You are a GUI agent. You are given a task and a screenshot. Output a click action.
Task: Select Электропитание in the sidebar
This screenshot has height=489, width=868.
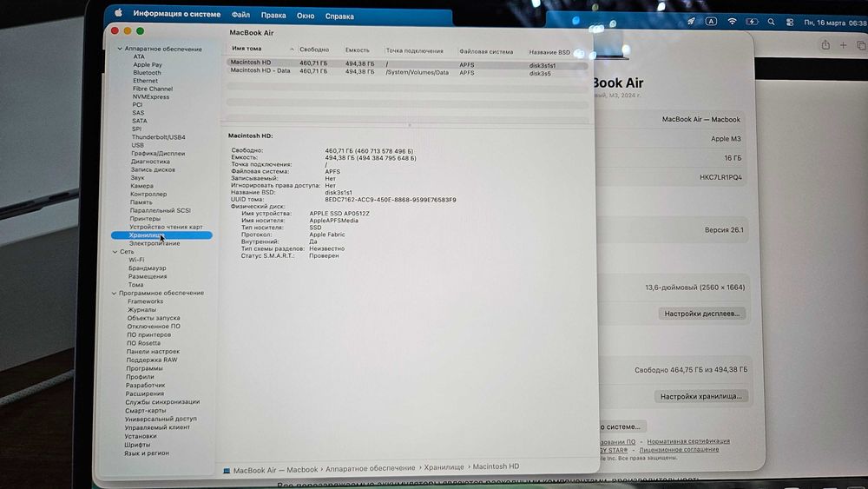(155, 243)
